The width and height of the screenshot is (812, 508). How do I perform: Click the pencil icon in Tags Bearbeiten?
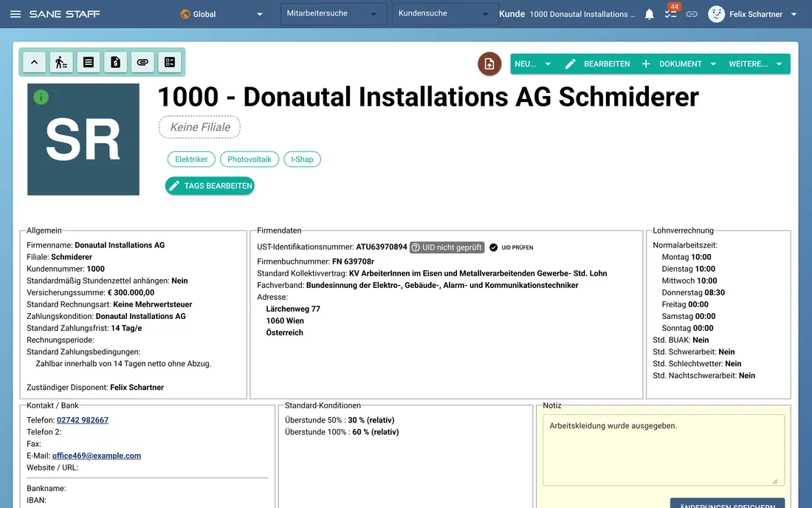coord(174,186)
